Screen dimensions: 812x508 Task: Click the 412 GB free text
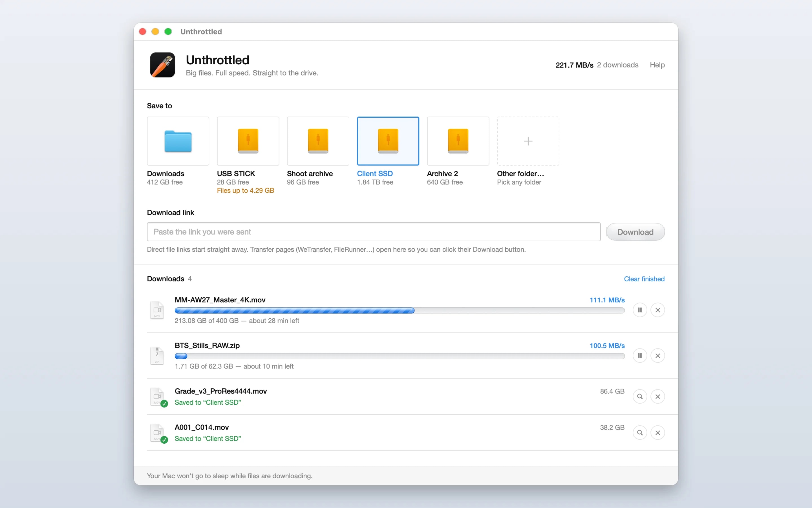[164, 182]
